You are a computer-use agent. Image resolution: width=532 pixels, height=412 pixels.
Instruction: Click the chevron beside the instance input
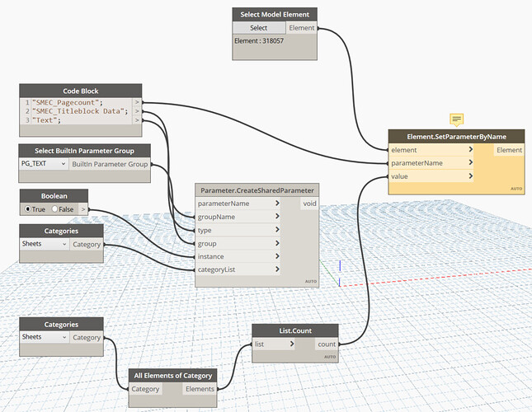(x=277, y=256)
